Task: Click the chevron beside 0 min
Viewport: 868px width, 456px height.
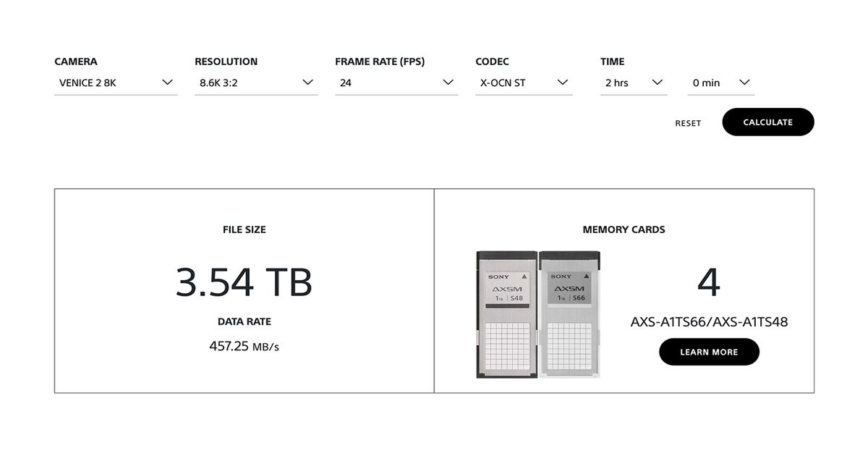Action: click(745, 83)
